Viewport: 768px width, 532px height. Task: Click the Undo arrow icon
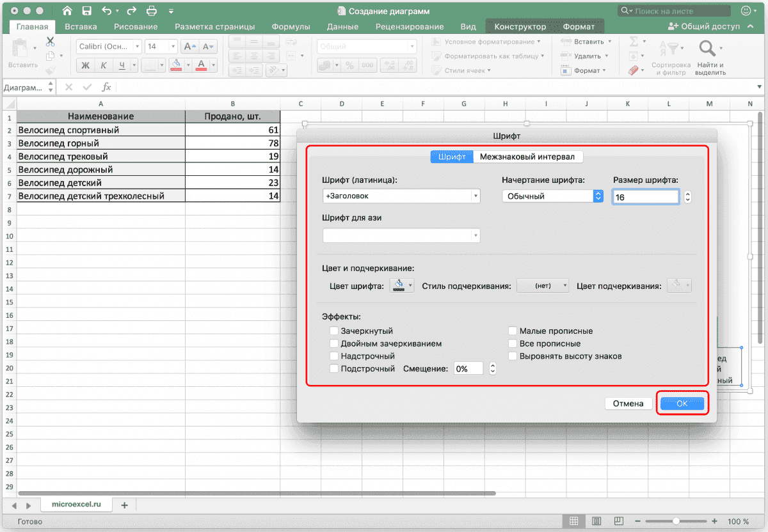(x=106, y=11)
